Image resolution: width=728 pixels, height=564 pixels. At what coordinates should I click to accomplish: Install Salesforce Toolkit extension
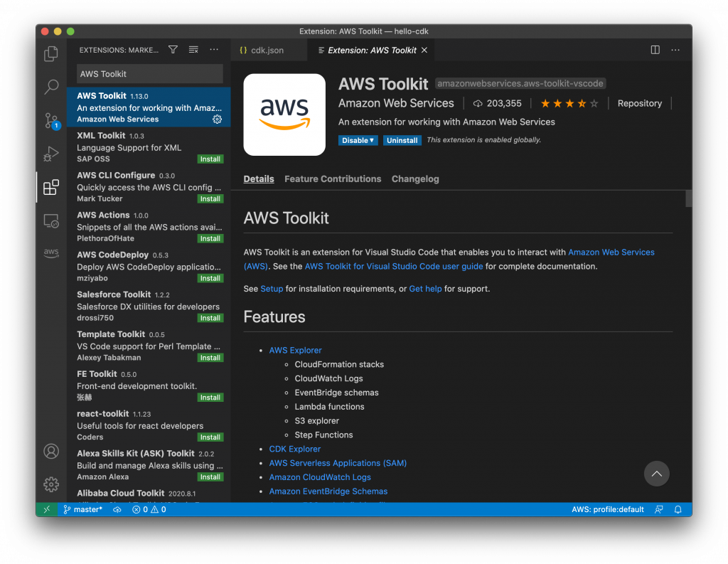click(x=210, y=318)
